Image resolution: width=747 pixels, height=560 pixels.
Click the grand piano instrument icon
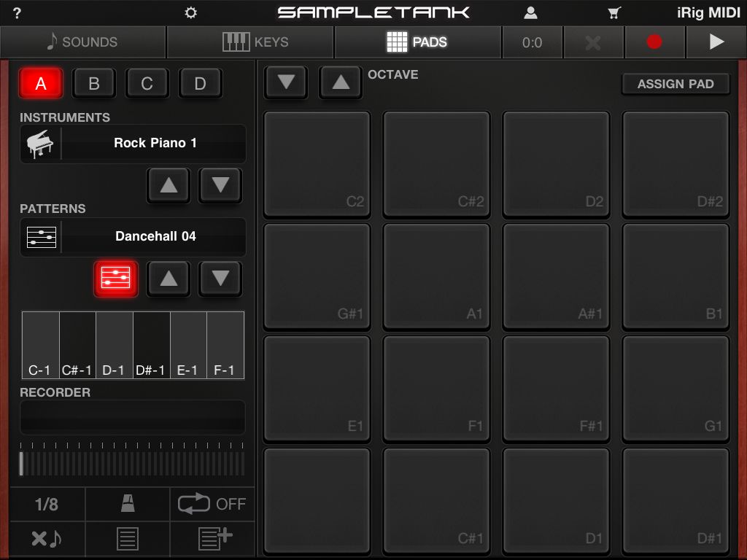pyautogui.click(x=41, y=144)
